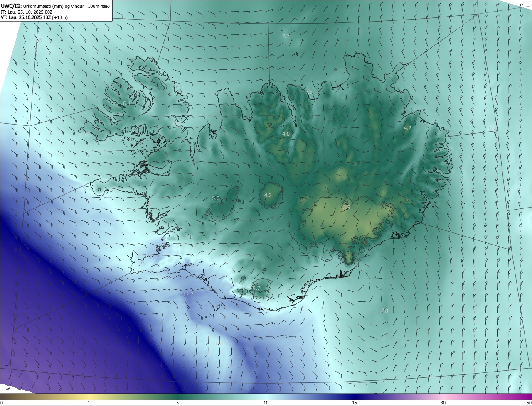The height and width of the screenshot is (406, 532).
Task: Click the 1 tick on the colour scale
Action: [x=89, y=403]
